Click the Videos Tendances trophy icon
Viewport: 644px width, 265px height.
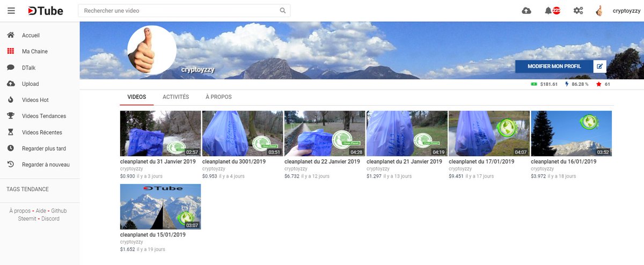[11, 116]
